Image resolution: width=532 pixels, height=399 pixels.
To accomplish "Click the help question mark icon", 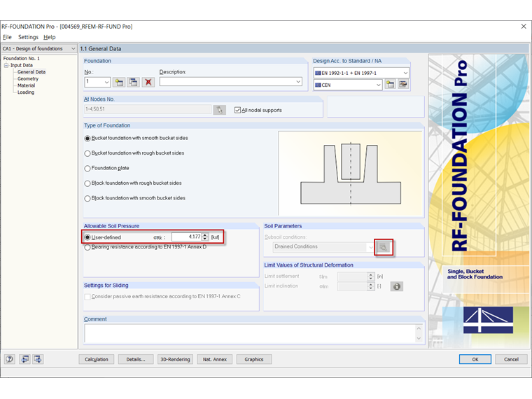I will (x=10, y=359).
